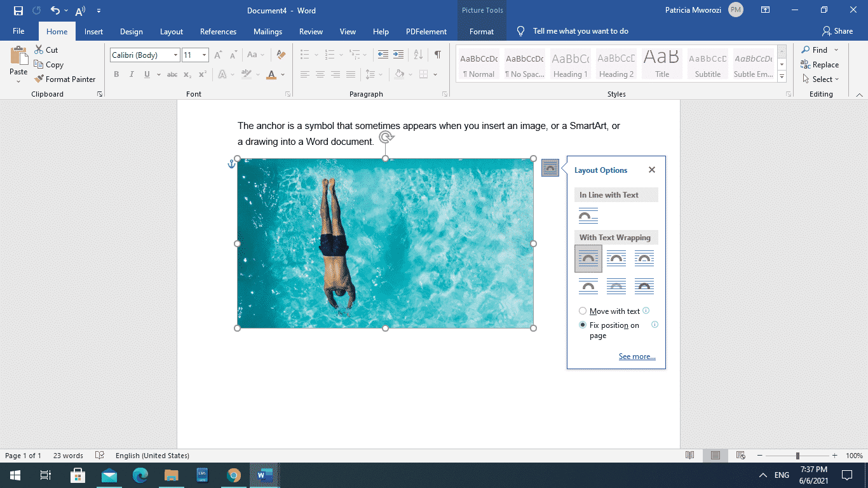Select the Move with text option
The height and width of the screenshot is (488, 868).
coord(583,311)
